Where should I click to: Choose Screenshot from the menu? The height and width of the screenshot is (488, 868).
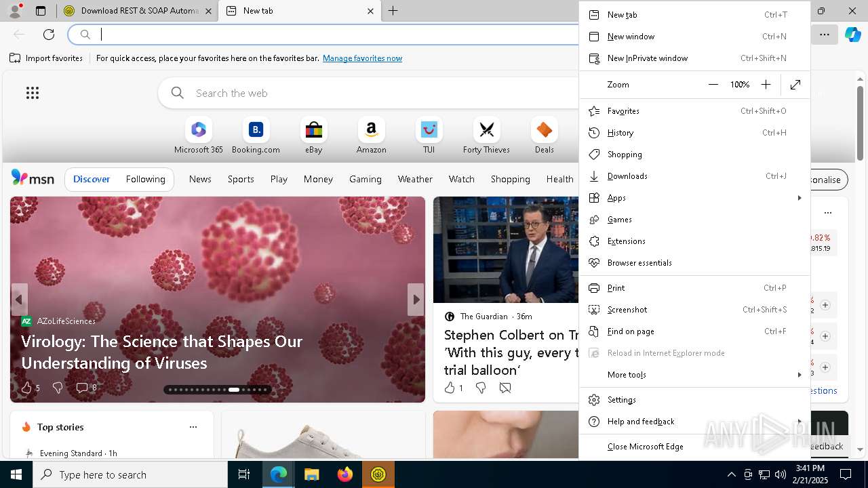(x=694, y=310)
